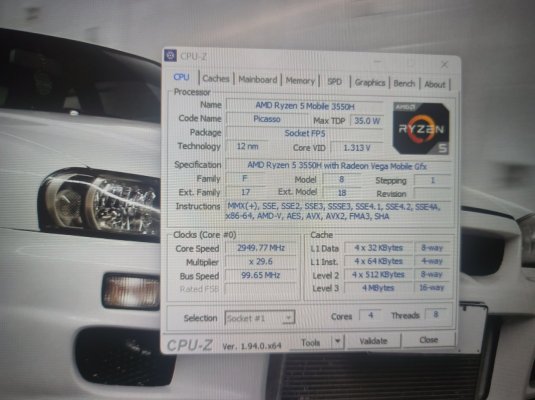Expand the Tools dropdown arrow

337,341
